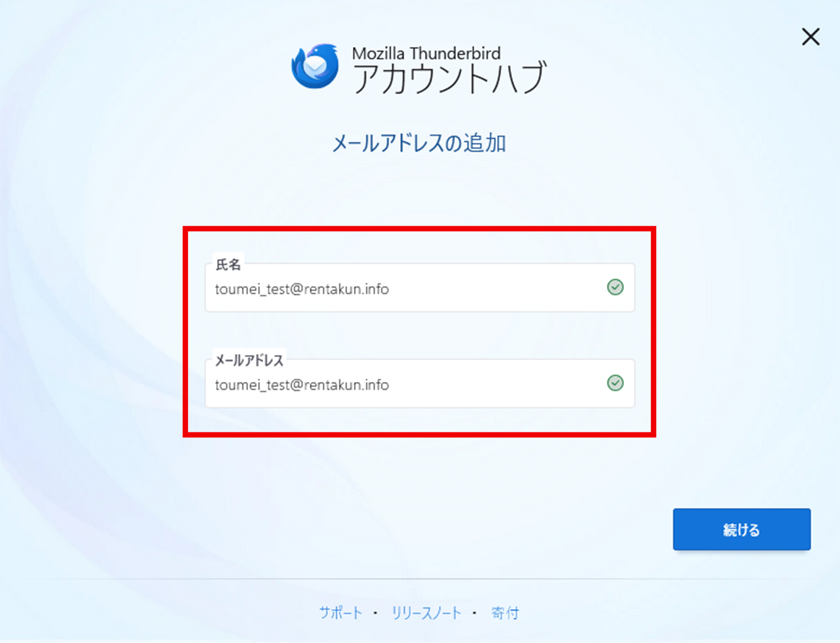Click the text toumei_test@rentakun.info in 氏名 field
Viewport: 840px width, 643px height.
coord(302,289)
